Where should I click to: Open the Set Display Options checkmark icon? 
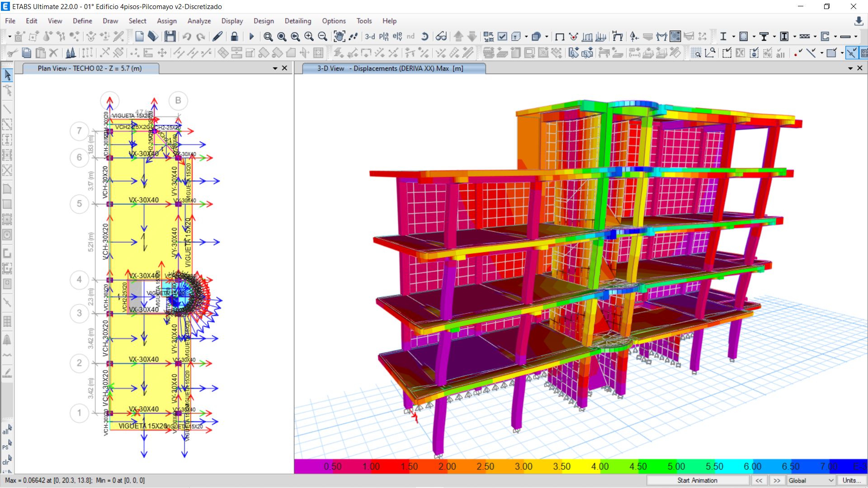click(502, 37)
